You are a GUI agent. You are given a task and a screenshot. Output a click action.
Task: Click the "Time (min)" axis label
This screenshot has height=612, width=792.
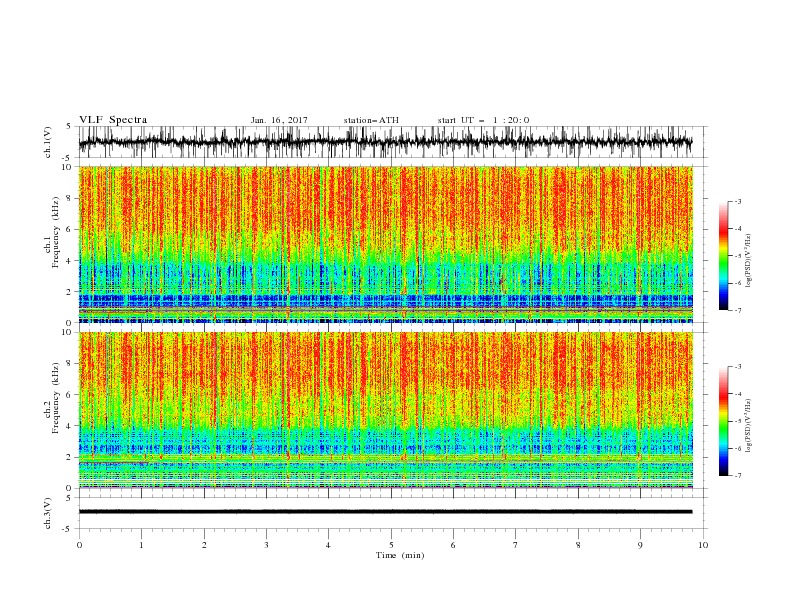click(400, 555)
